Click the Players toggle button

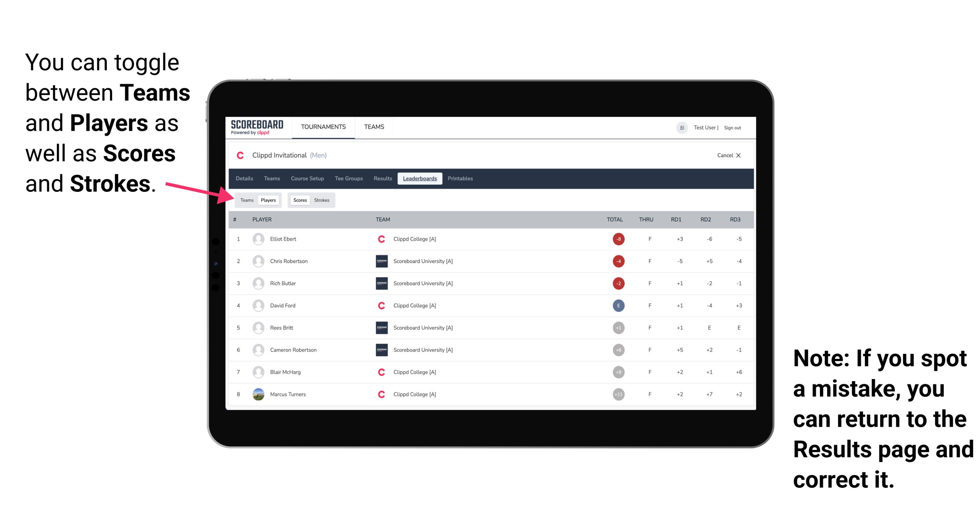pos(269,200)
